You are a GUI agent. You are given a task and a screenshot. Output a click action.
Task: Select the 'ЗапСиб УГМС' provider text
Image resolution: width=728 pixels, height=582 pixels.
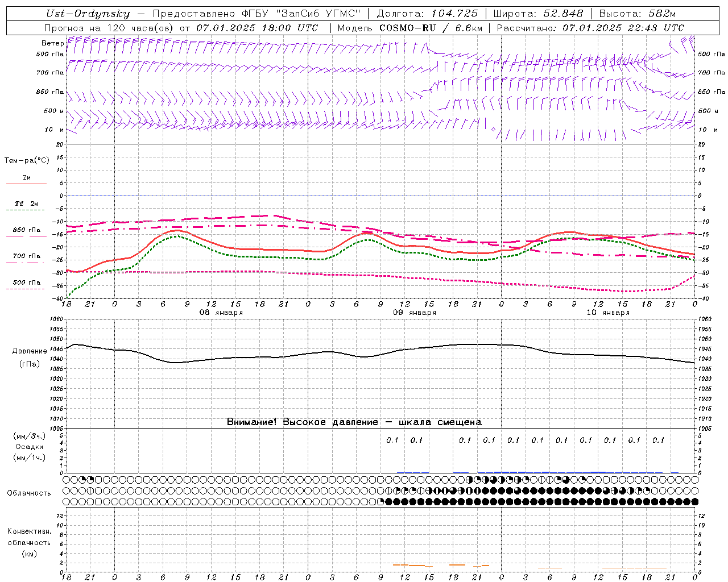click(x=318, y=14)
